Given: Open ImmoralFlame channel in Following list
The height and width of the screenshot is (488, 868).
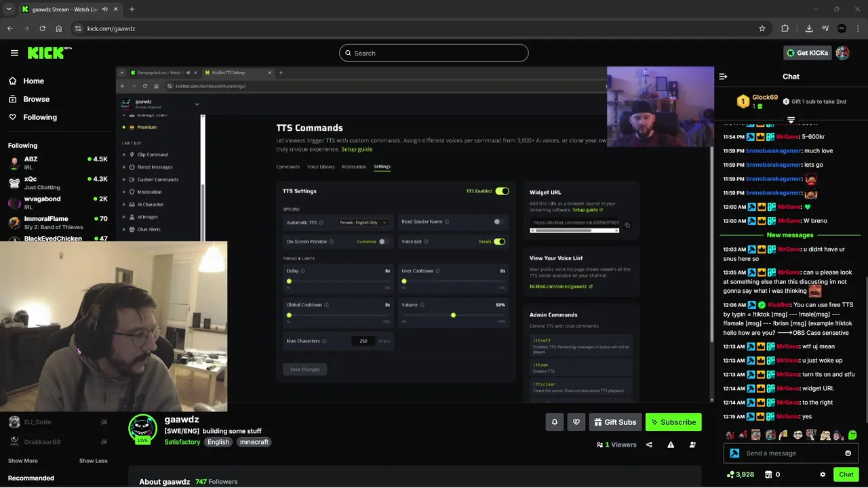Looking at the screenshot, I should tap(58, 223).
